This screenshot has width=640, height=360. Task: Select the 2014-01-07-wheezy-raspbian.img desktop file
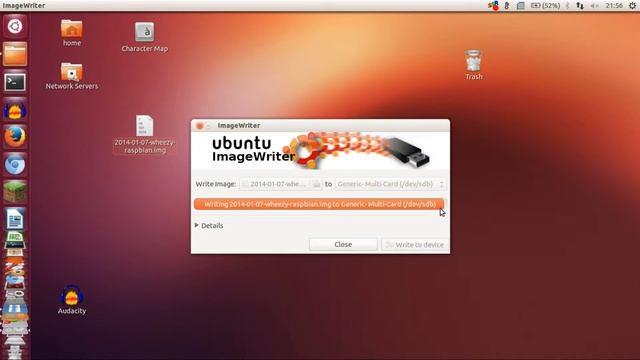click(x=144, y=134)
